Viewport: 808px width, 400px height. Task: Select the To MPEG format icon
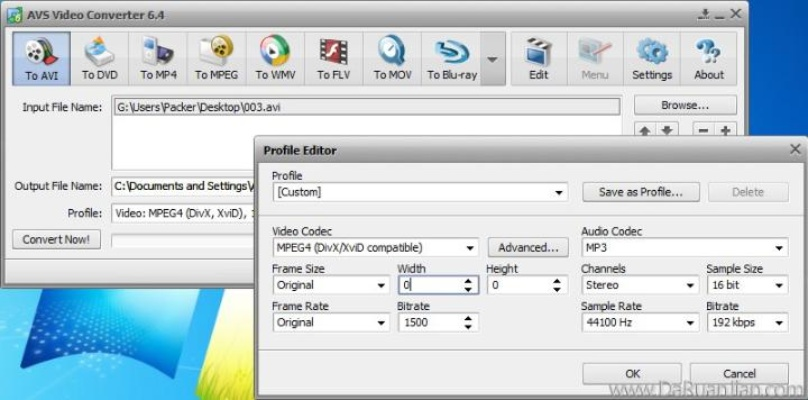(x=216, y=59)
